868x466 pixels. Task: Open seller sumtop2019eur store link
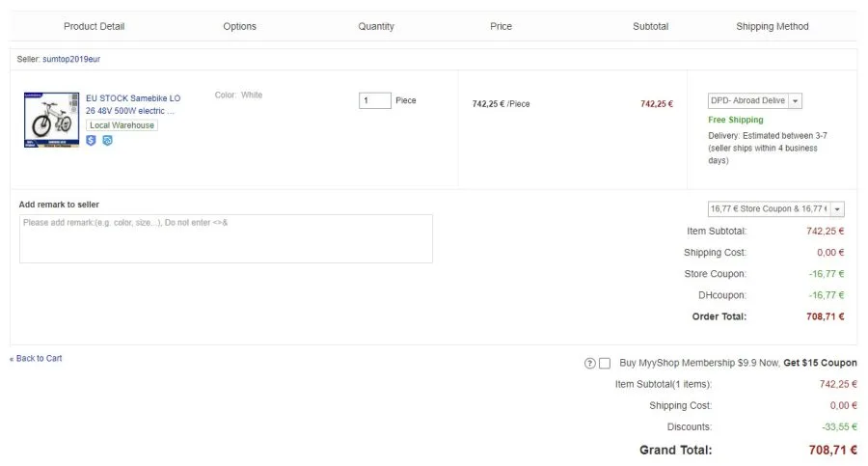pyautogui.click(x=71, y=60)
